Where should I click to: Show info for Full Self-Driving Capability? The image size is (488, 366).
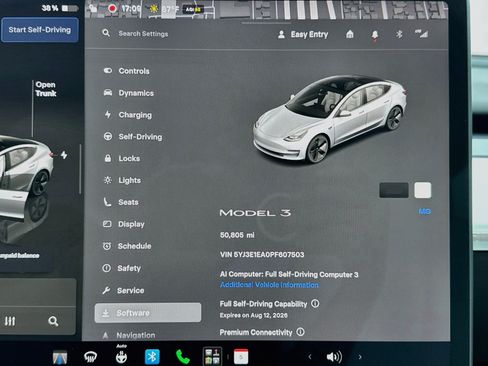[x=315, y=303]
